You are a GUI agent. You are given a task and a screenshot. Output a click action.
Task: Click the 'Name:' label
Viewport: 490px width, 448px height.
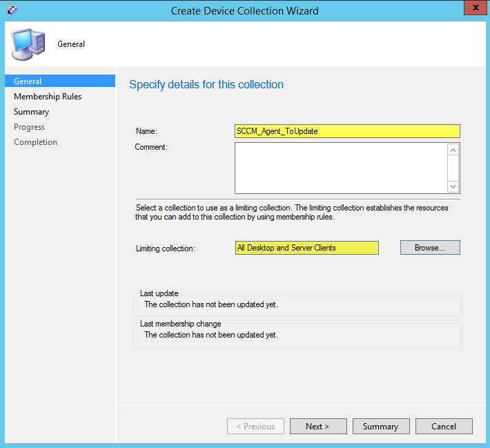pyautogui.click(x=146, y=131)
